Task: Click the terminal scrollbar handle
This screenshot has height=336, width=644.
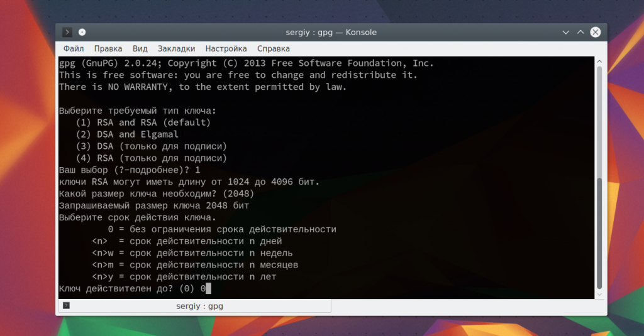Action: [x=599, y=232]
